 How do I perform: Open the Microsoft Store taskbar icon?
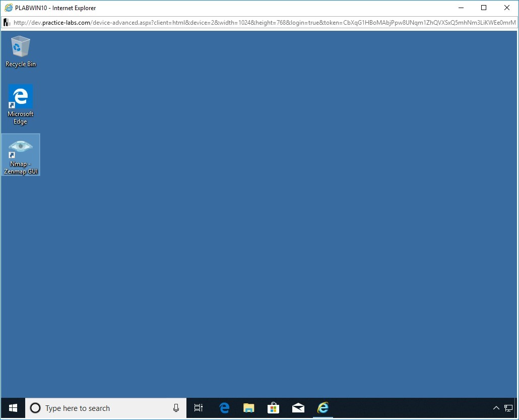[274, 408]
